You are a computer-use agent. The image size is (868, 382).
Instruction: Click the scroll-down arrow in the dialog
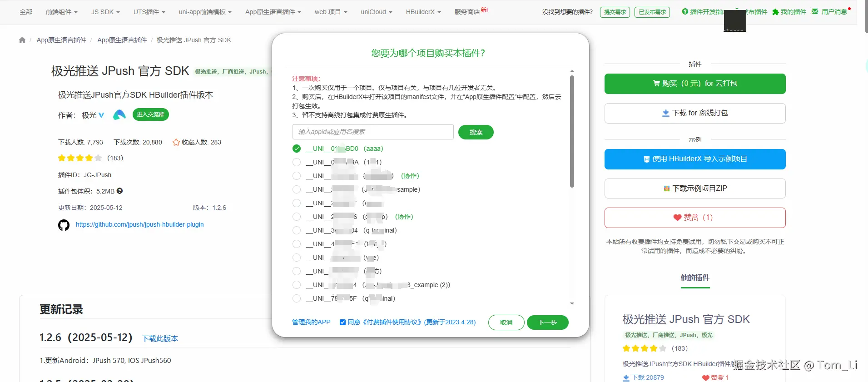(572, 303)
